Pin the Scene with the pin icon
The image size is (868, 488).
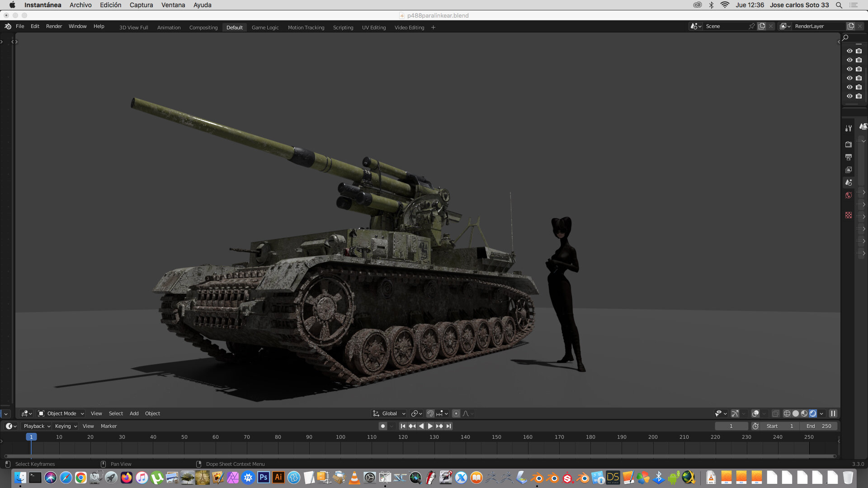[x=751, y=26]
